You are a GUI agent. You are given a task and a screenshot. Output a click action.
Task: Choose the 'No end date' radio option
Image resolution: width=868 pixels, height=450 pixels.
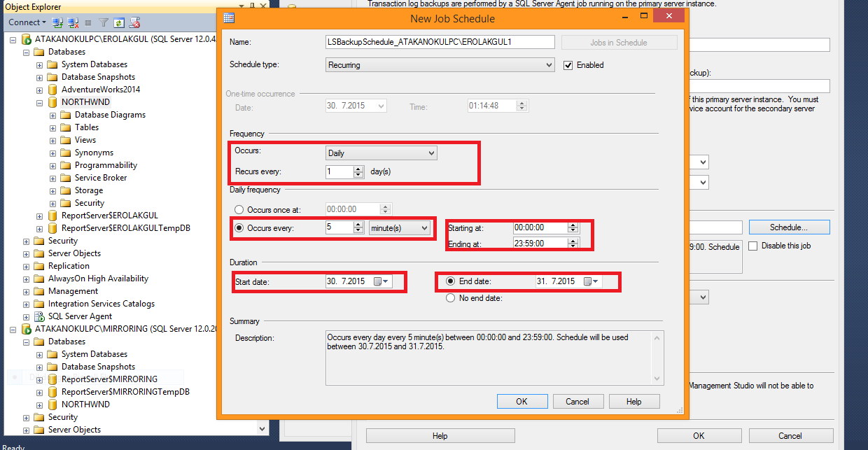click(x=451, y=298)
